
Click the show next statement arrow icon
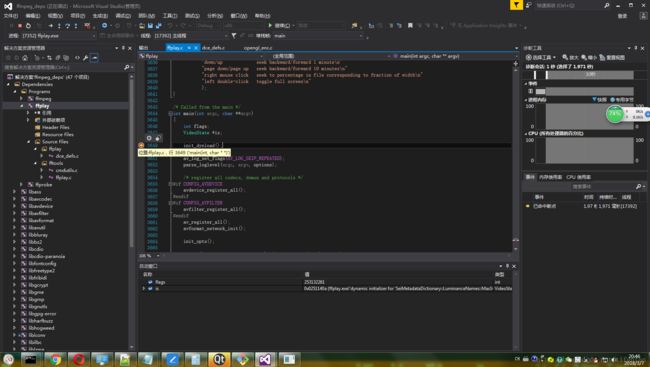51,26
